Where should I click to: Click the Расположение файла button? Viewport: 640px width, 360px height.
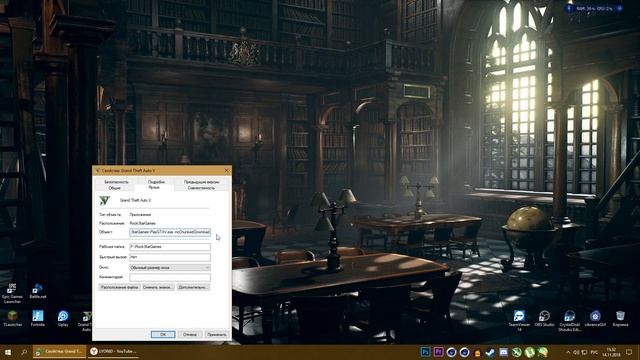pos(119,287)
